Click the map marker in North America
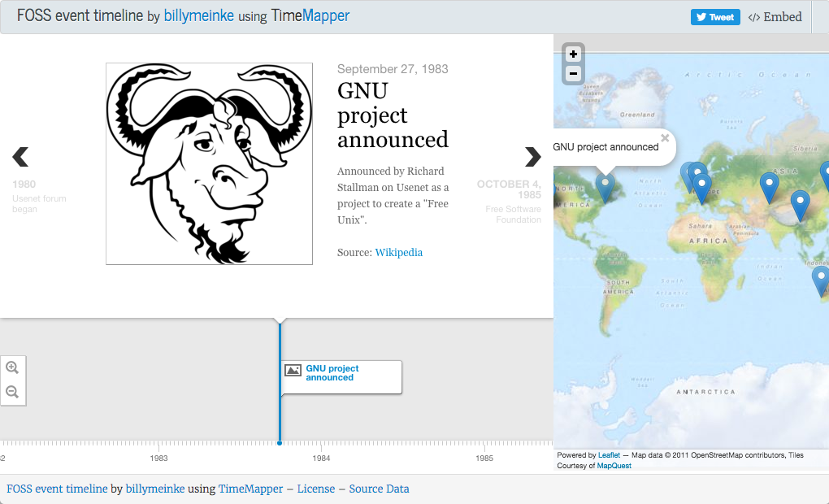This screenshot has width=829, height=504. [x=605, y=186]
